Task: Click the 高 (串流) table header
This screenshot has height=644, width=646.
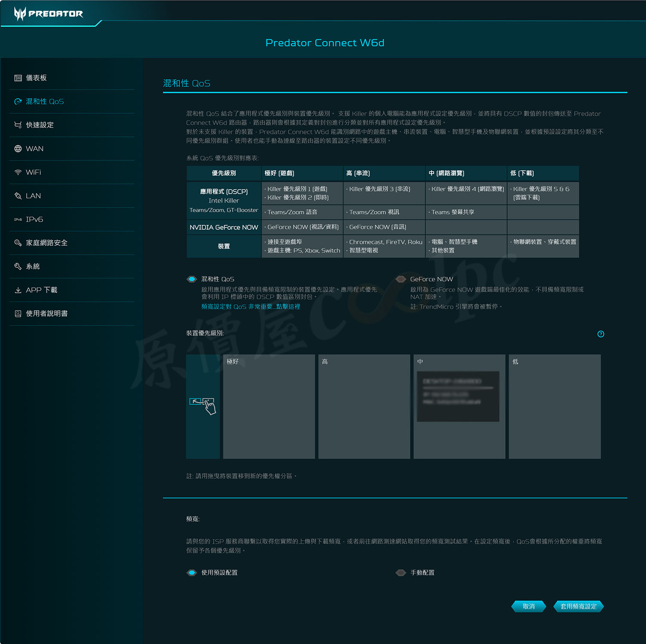Action: point(384,173)
